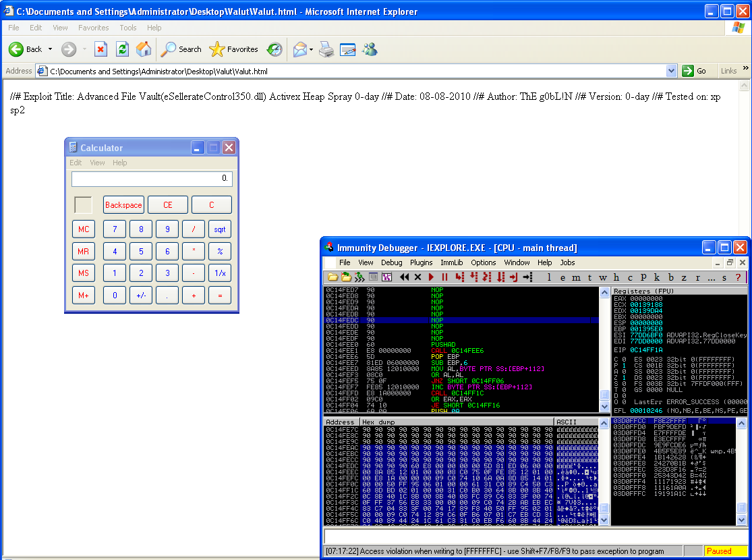Open Internet Explorer Tools menu

(128, 28)
